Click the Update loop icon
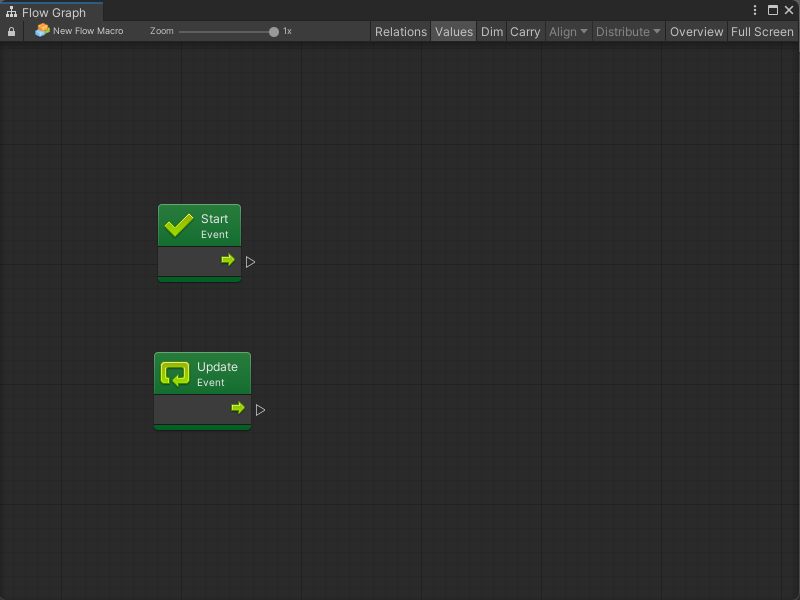The width and height of the screenshot is (800, 600). click(175, 374)
